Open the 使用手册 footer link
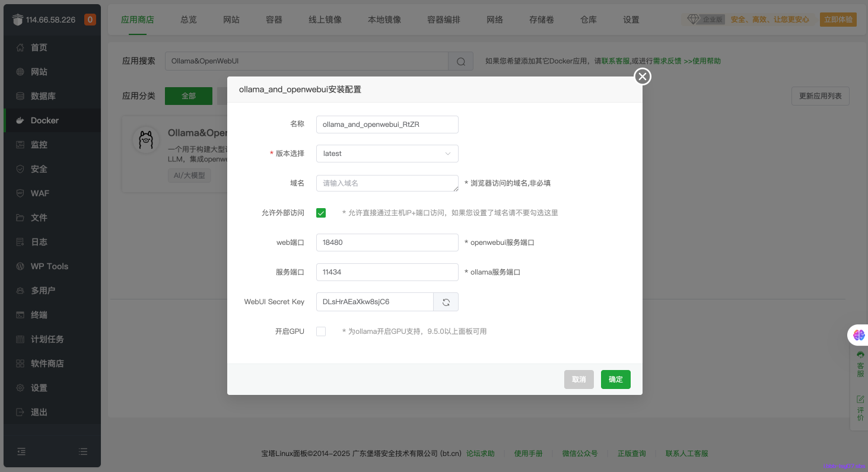This screenshot has height=472, width=868. click(529, 454)
